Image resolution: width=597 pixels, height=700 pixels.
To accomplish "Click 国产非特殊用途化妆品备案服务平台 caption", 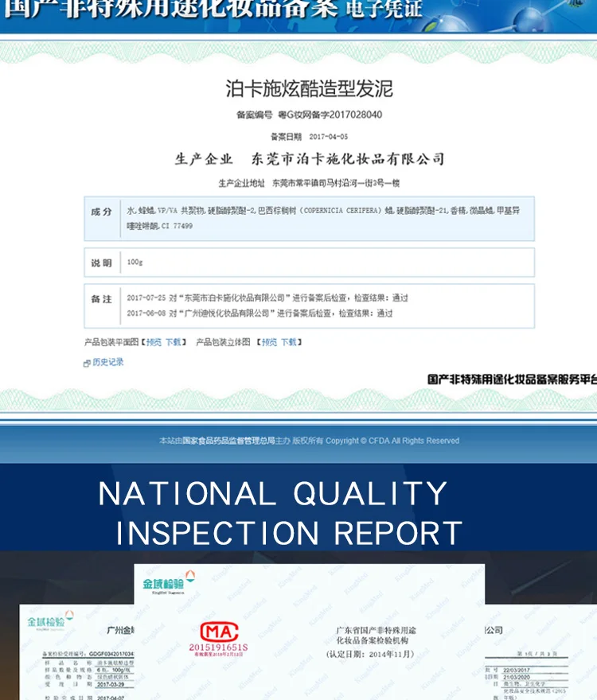I will tap(512, 379).
